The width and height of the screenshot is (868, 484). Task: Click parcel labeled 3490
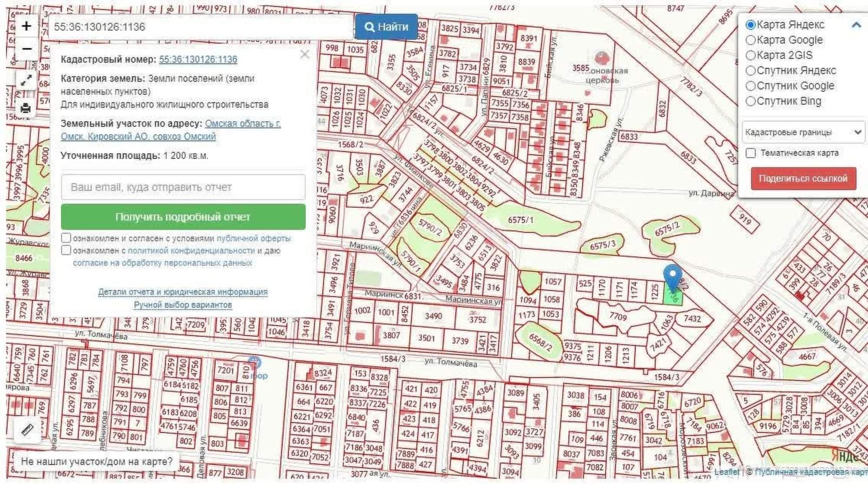(433, 316)
